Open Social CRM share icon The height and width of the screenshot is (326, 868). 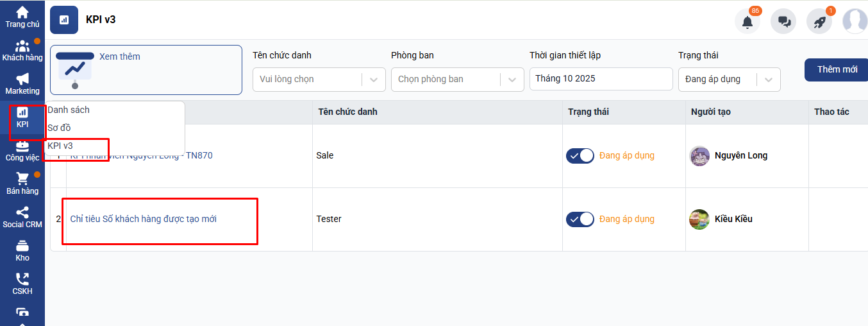coord(22,213)
